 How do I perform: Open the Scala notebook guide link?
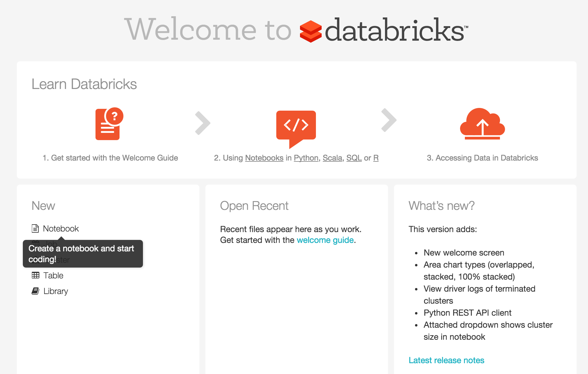332,158
